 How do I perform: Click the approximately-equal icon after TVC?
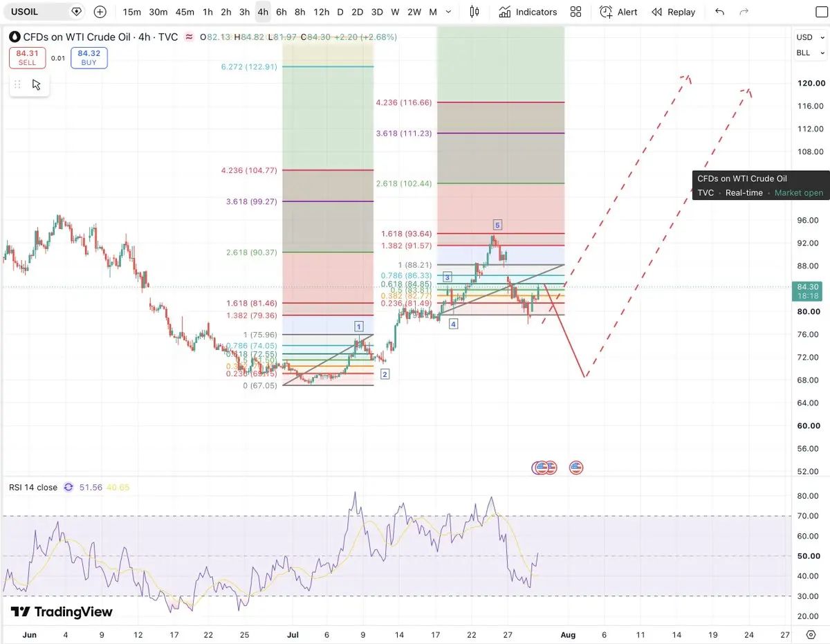click(189, 37)
